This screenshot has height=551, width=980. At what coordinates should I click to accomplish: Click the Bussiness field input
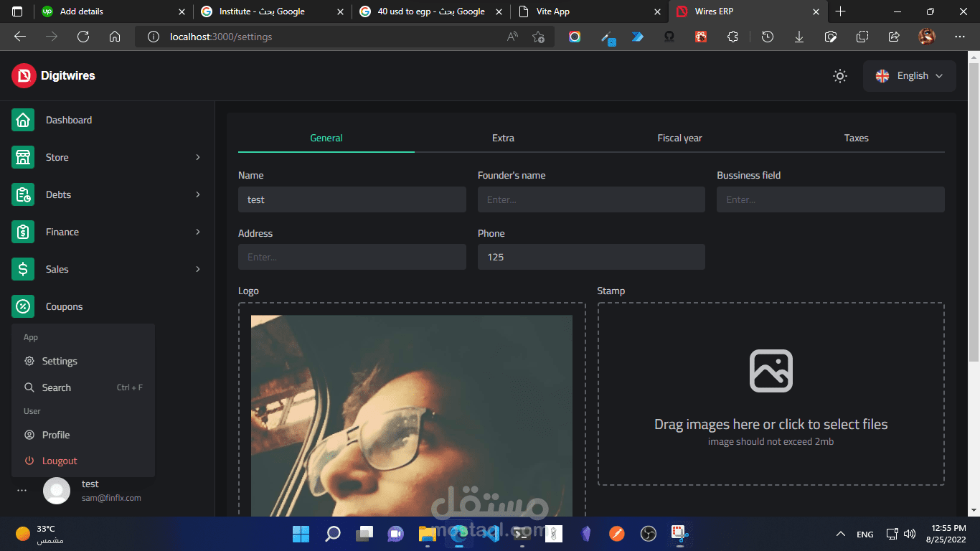pos(831,199)
